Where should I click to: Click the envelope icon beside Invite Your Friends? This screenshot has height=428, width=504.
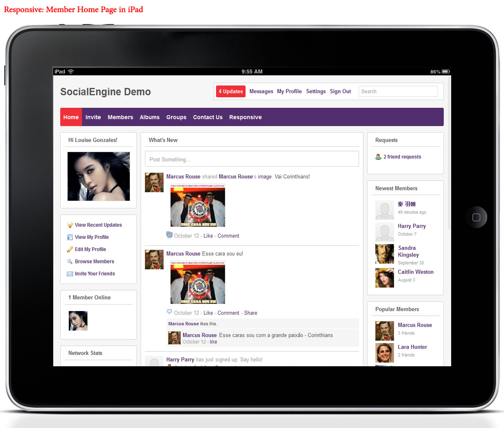pos(70,274)
